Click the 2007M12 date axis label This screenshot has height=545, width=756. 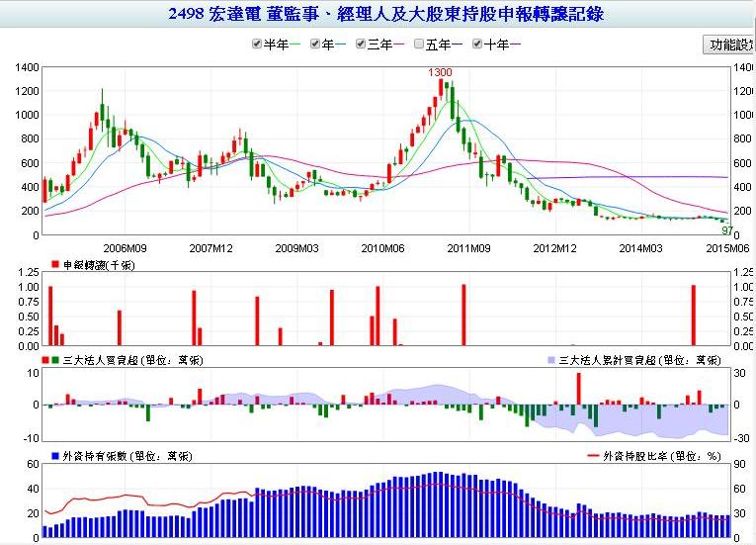pyautogui.click(x=210, y=248)
